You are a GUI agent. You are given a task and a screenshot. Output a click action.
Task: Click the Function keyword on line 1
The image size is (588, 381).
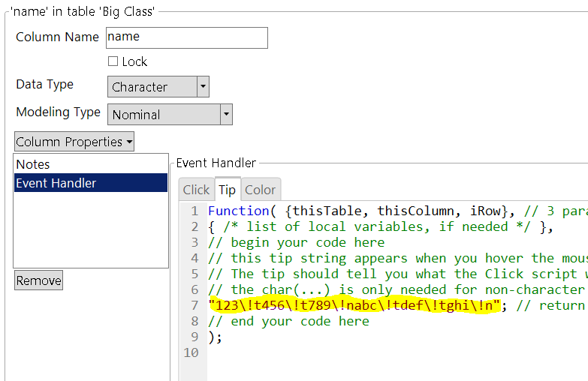[x=239, y=211]
